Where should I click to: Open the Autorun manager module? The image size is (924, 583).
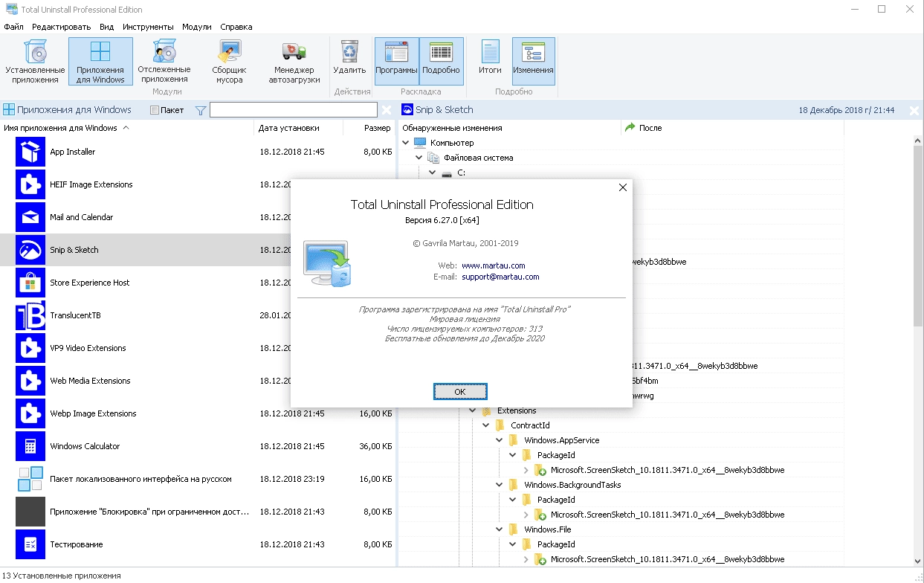point(294,61)
